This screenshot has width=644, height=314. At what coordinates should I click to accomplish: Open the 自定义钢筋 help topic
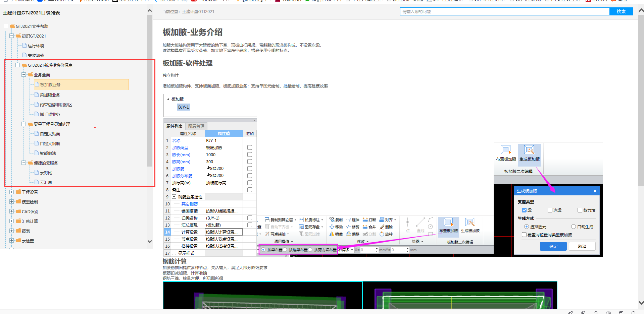pos(50,143)
